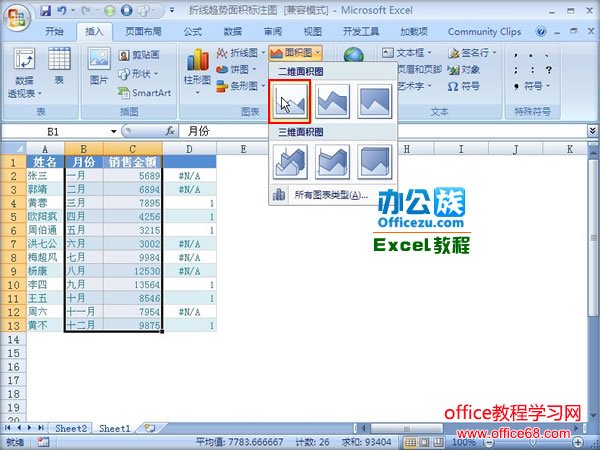
Task: Click the 销售金额 header cell
Action: pyautogui.click(x=132, y=162)
